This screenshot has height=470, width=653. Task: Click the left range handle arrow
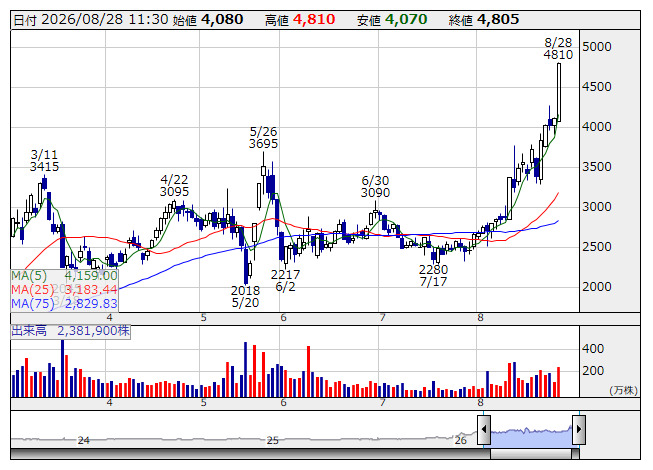pos(484,429)
